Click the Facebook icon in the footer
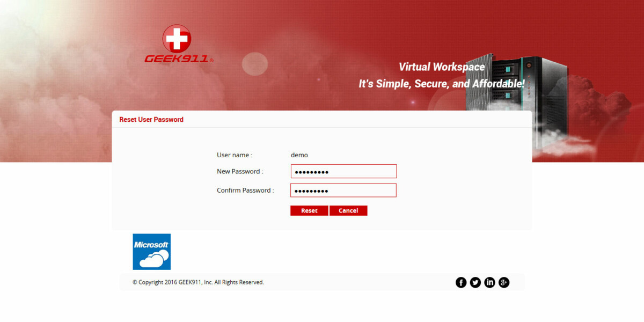644x322 pixels. coord(461,282)
